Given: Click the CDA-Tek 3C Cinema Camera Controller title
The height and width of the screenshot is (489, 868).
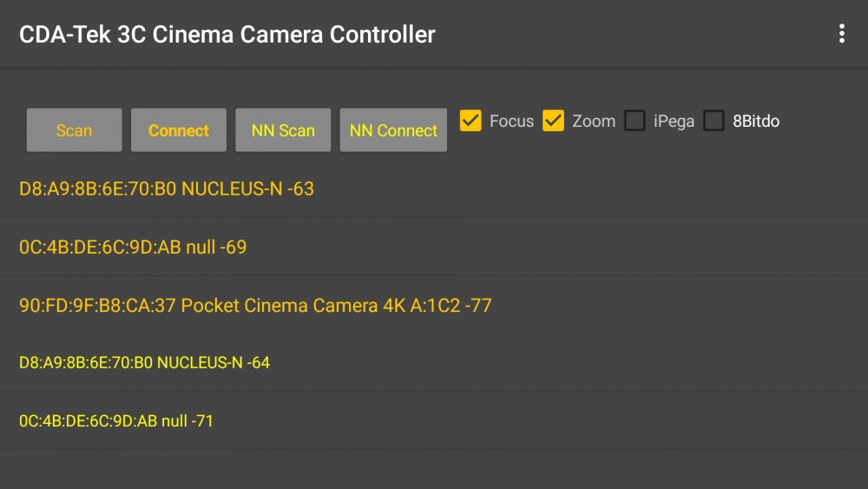Looking at the screenshot, I should (x=227, y=35).
